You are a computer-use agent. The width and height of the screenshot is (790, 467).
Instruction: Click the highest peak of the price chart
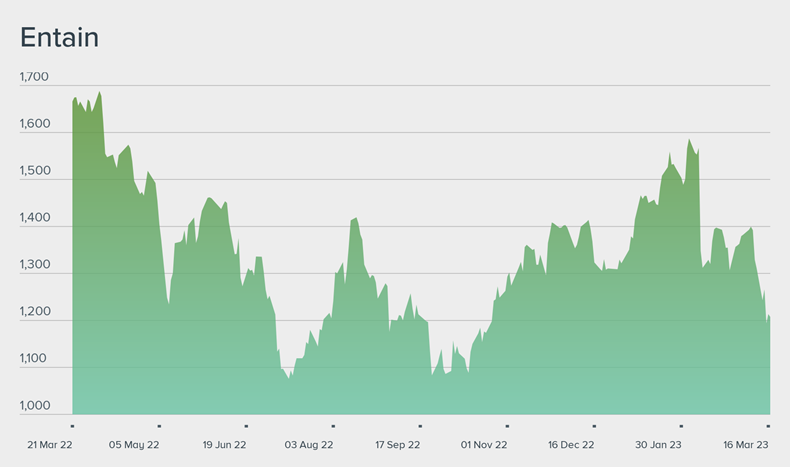(x=99, y=93)
